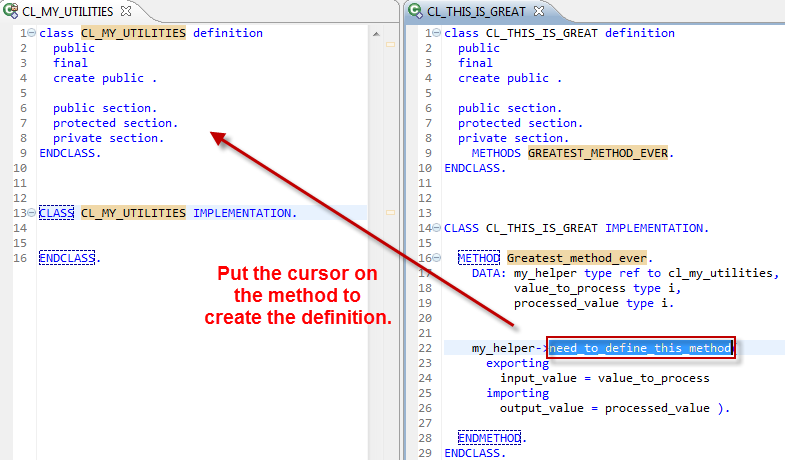The height and width of the screenshot is (460, 785).
Task: Click 'public section.' in the CL_THIS_IS_GREAT editor
Action: point(510,108)
